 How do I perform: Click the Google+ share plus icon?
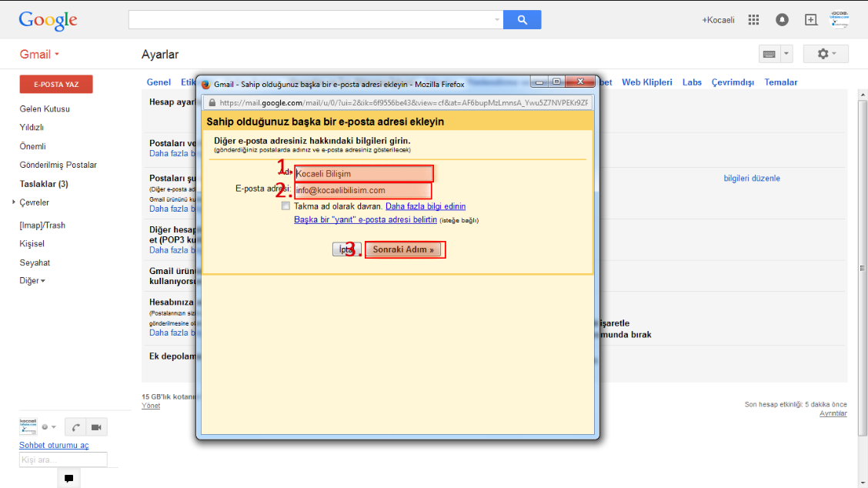(810, 20)
